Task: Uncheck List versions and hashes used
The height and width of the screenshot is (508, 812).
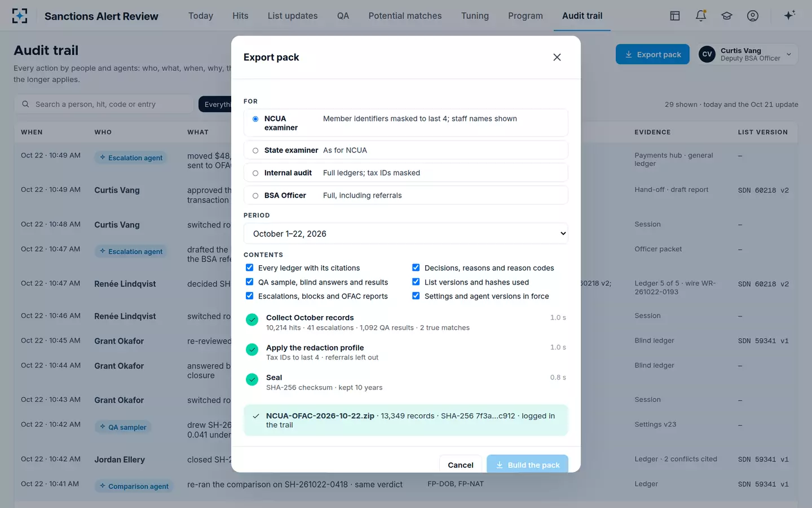Action: [x=416, y=282]
